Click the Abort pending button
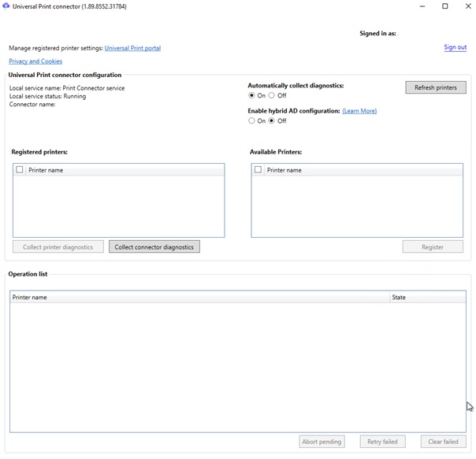The image size is (476, 459). pos(322,442)
